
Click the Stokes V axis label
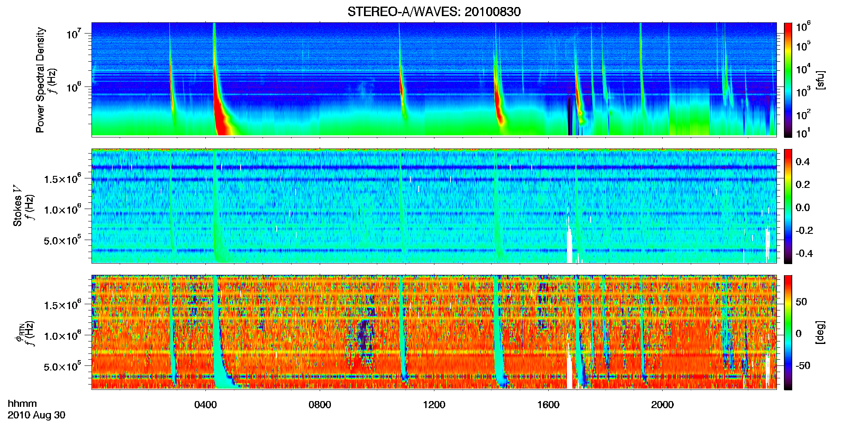pyautogui.click(x=17, y=206)
